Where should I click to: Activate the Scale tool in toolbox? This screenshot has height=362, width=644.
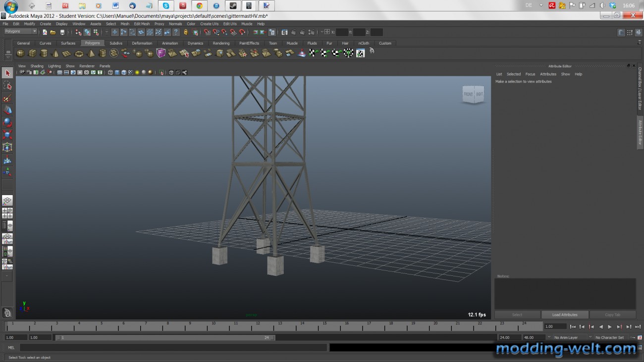click(x=7, y=135)
